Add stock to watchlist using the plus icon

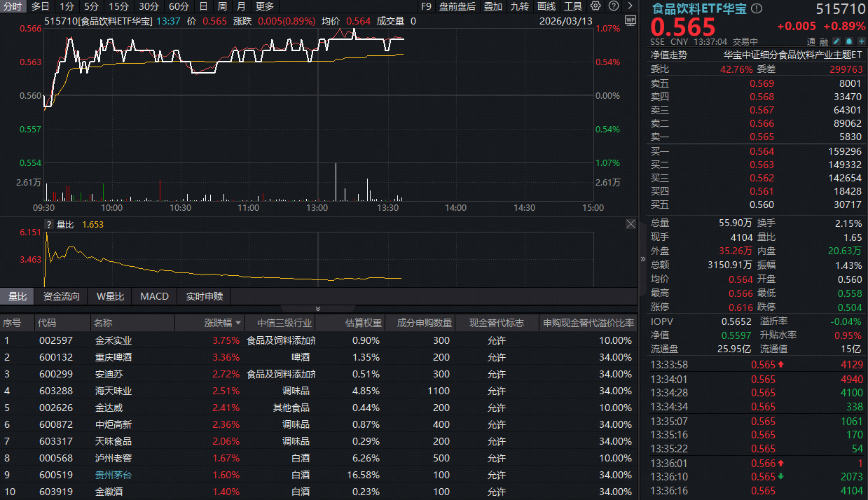click(861, 41)
